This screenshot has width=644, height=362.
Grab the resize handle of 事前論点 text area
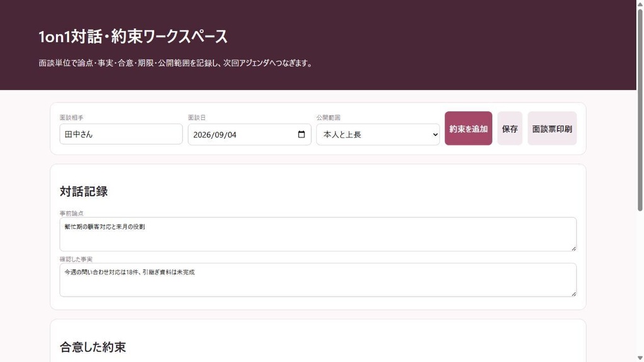click(x=574, y=248)
